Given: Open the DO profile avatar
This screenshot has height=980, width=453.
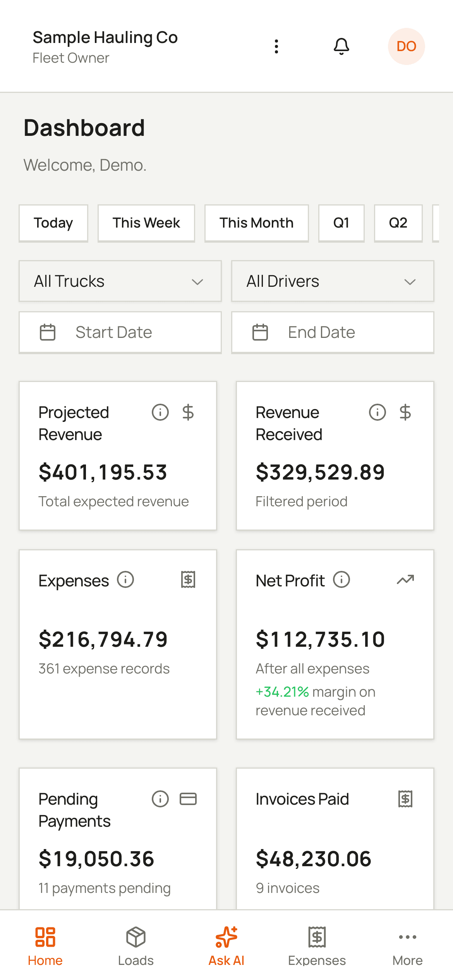Looking at the screenshot, I should pyautogui.click(x=406, y=46).
